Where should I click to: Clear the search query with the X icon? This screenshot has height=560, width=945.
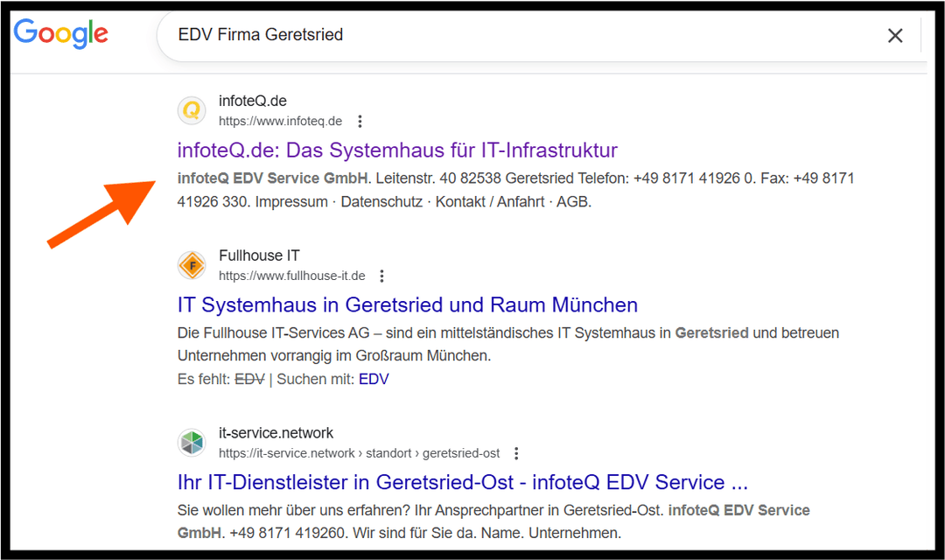[895, 35]
